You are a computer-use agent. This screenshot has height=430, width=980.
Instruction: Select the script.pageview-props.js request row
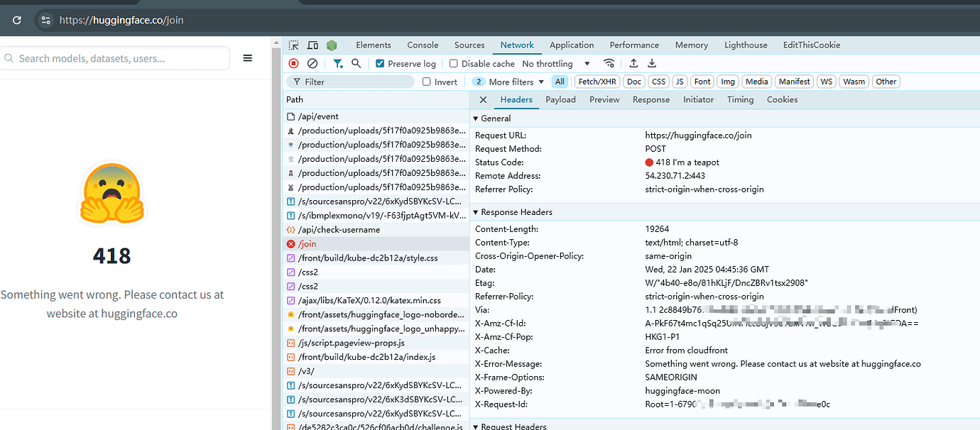tap(376, 343)
